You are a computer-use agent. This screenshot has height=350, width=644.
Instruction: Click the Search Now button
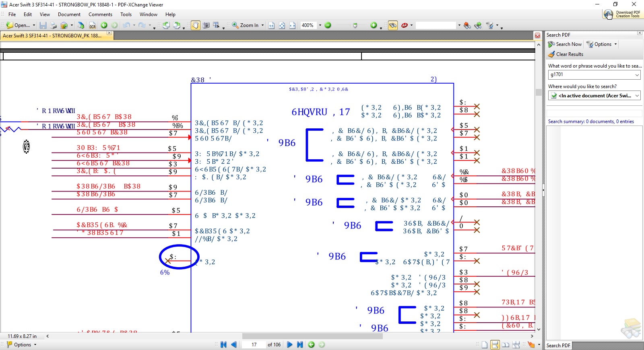pos(565,44)
